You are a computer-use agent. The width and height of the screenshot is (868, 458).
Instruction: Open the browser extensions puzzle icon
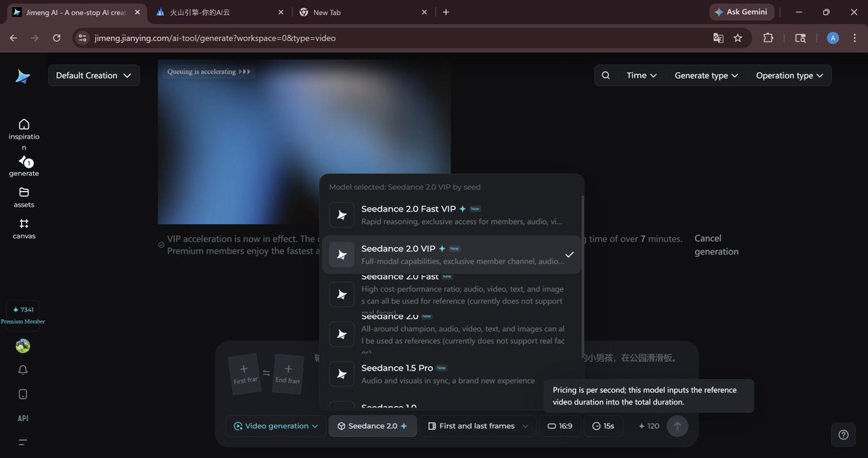(768, 38)
